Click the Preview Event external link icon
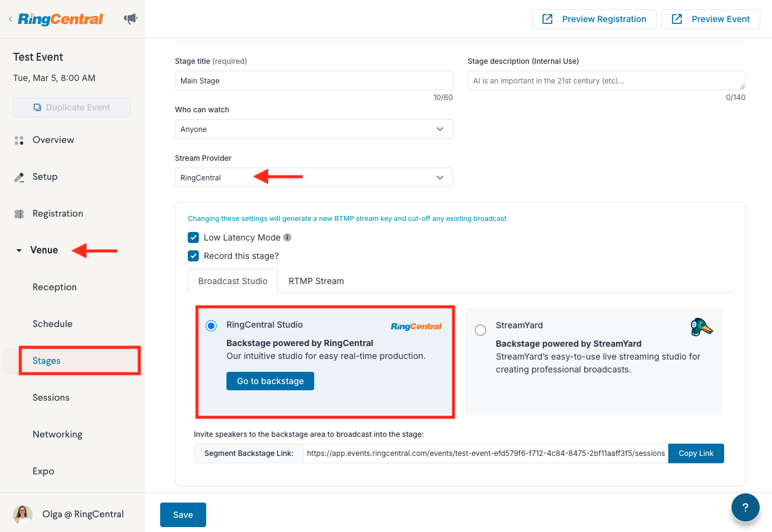Screen dimensions: 772x532 [677, 19]
